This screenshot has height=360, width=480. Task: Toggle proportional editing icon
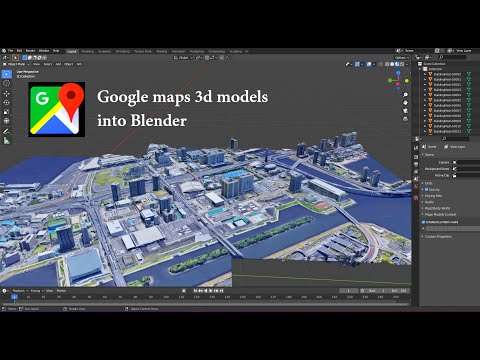coord(222,58)
